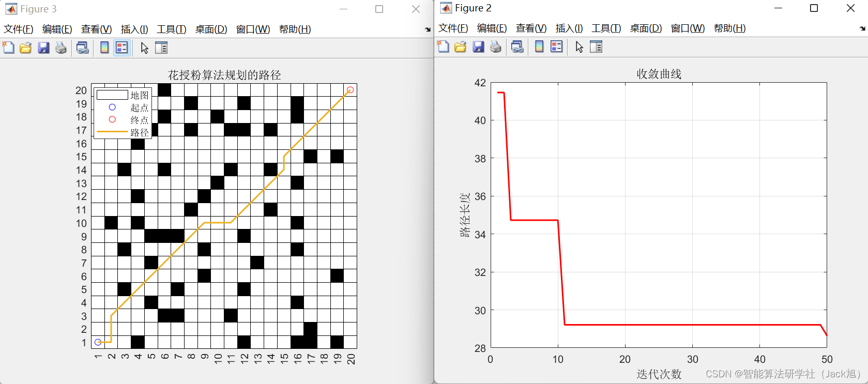868x384 pixels.
Task: Select the 路径 legend entry
Action: pos(123,132)
